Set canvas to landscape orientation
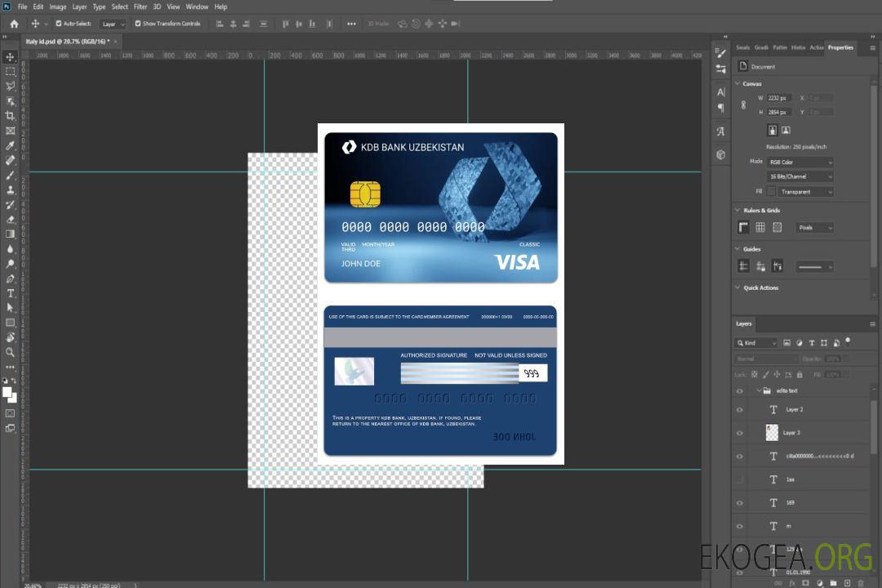Screen dimensions: 882x588 coord(786,130)
